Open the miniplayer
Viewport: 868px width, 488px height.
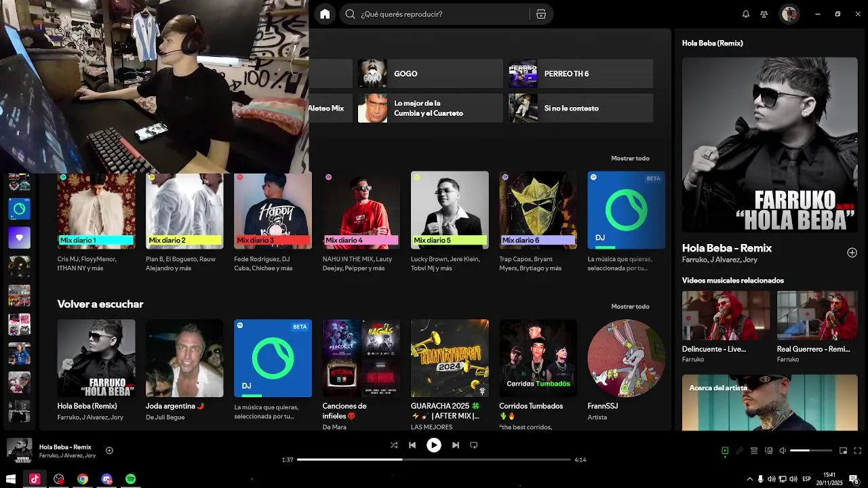[844, 451]
